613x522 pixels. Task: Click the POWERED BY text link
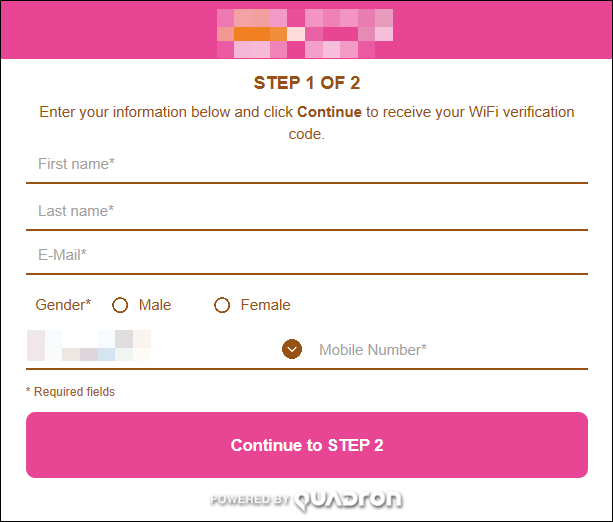point(249,499)
